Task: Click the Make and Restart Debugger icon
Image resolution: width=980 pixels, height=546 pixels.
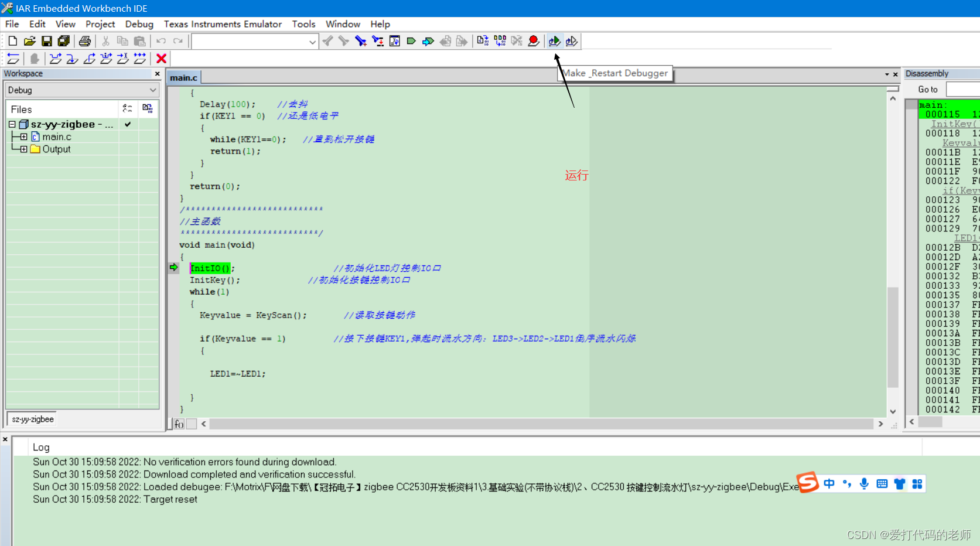Action: coord(554,40)
